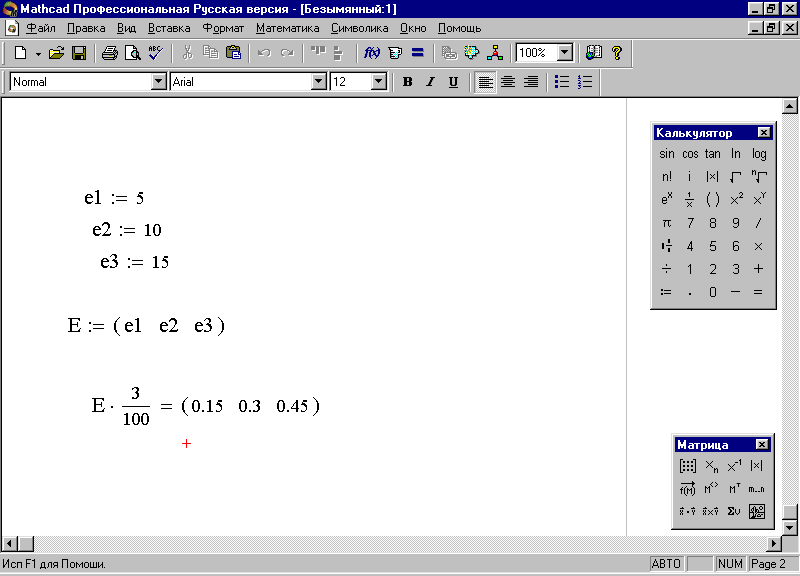Click matrix inverse x^-1 icon
Viewport: 800px width, 576px height.
[734, 466]
